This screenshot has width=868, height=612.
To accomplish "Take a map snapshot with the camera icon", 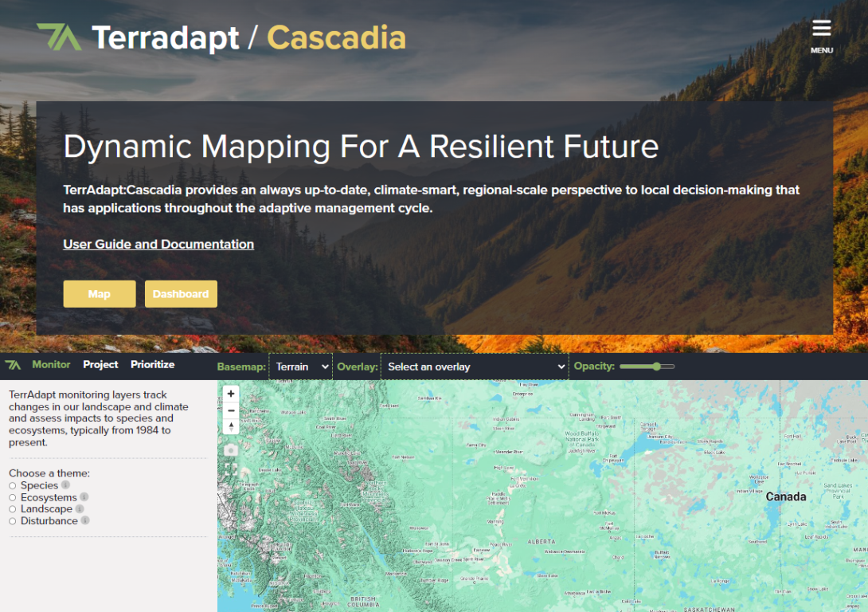I will pos(231,450).
